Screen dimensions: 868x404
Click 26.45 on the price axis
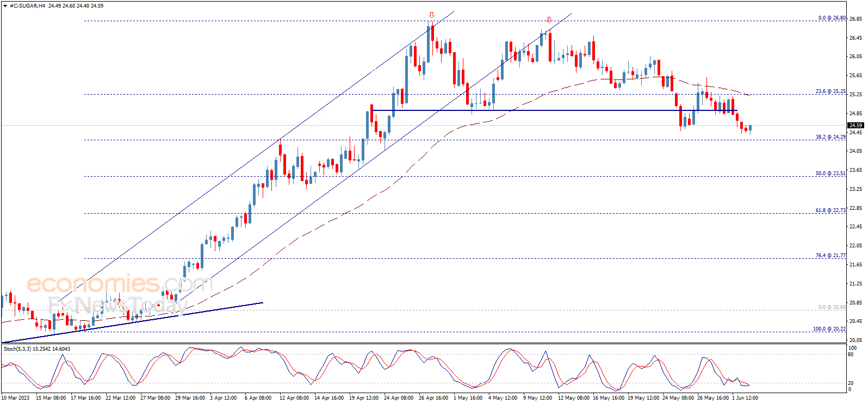(855, 38)
